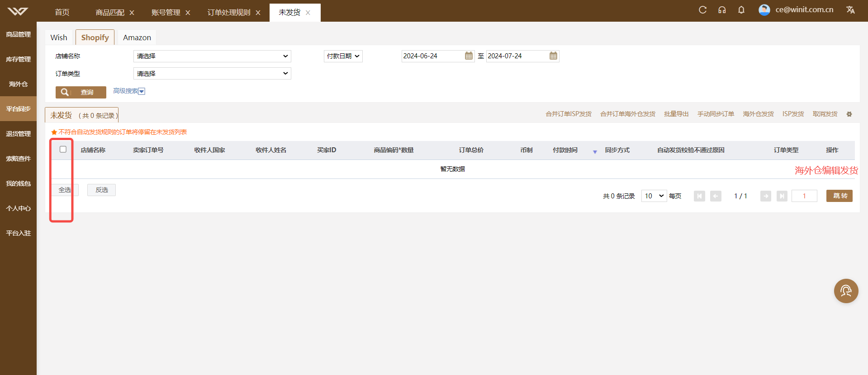This screenshot has width=868, height=375.
Task: Go to first page icon
Action: coord(699,196)
